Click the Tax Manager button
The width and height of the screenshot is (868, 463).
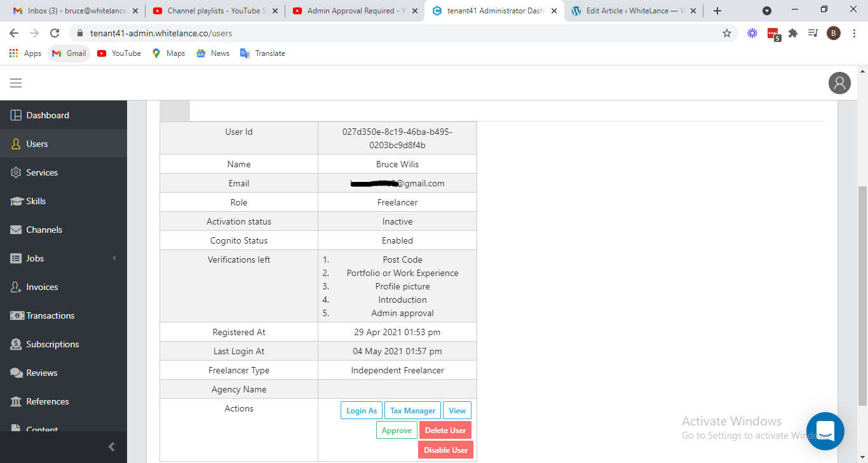tap(412, 411)
